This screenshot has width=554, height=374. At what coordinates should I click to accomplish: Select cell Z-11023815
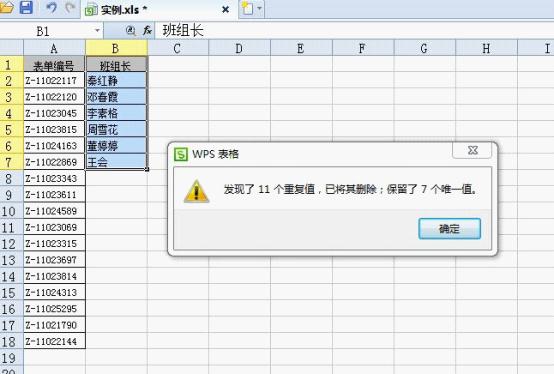pyautogui.click(x=54, y=130)
